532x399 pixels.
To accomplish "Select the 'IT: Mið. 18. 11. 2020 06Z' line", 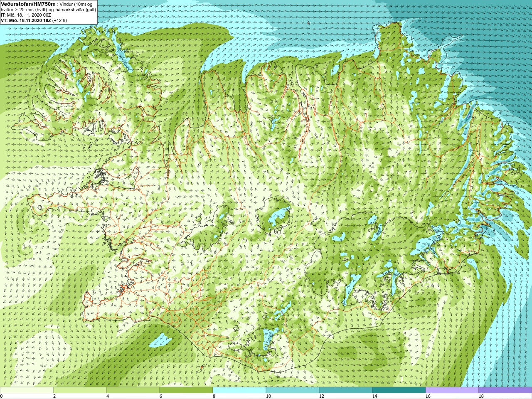I will pyautogui.click(x=26, y=15).
